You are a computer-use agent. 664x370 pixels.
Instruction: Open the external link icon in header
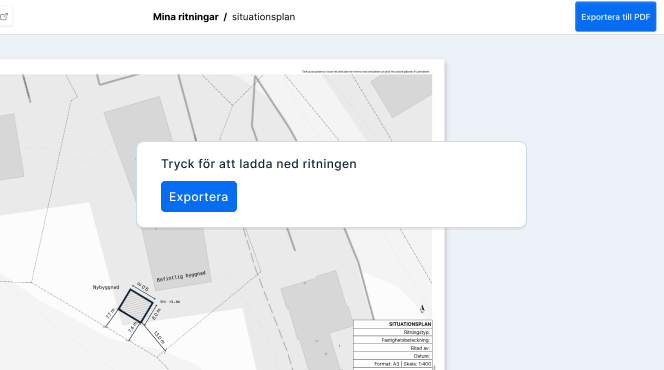click(4, 17)
